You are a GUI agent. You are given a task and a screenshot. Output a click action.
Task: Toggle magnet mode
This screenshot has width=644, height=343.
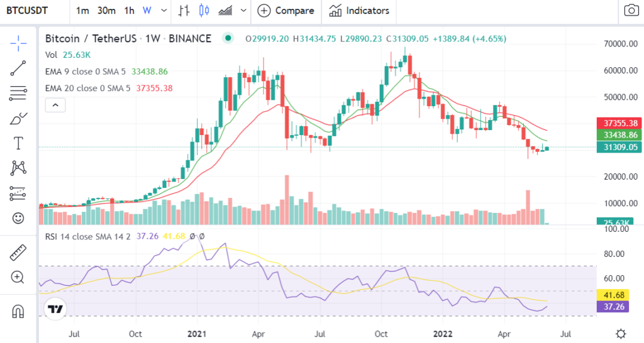18,312
